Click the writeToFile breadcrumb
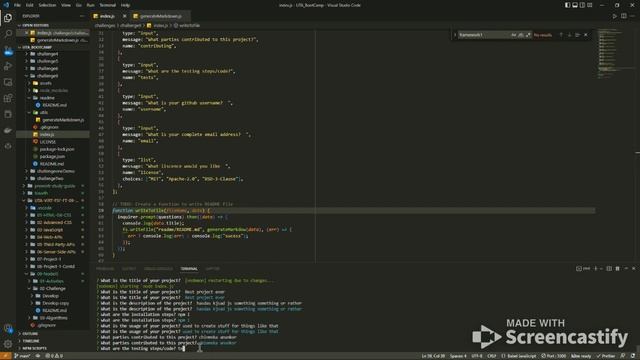 coord(187,25)
